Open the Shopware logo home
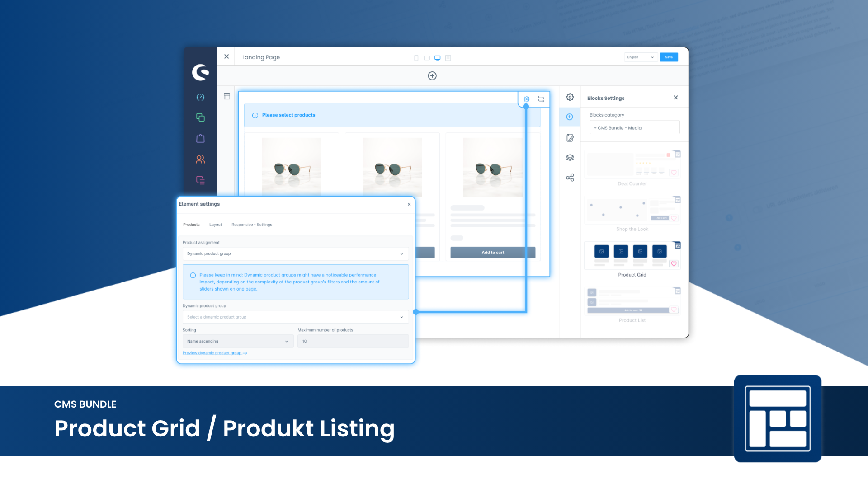This screenshot has width=868, height=488. point(200,72)
